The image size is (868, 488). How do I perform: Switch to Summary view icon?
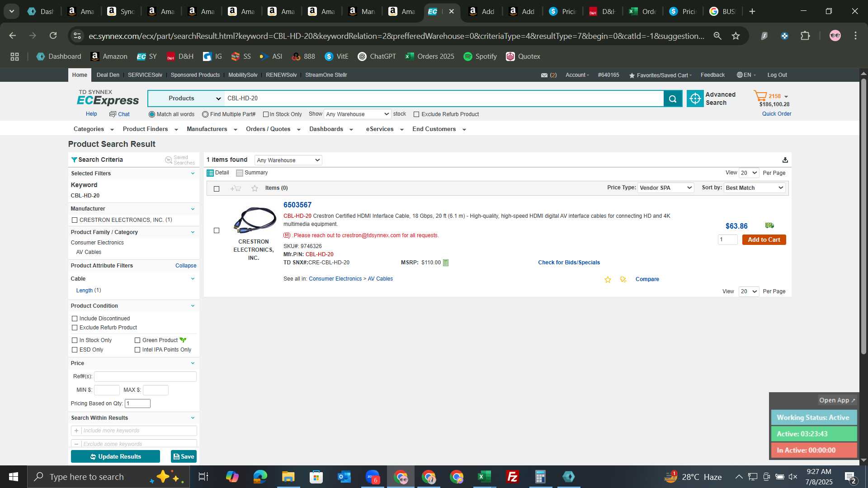point(240,173)
